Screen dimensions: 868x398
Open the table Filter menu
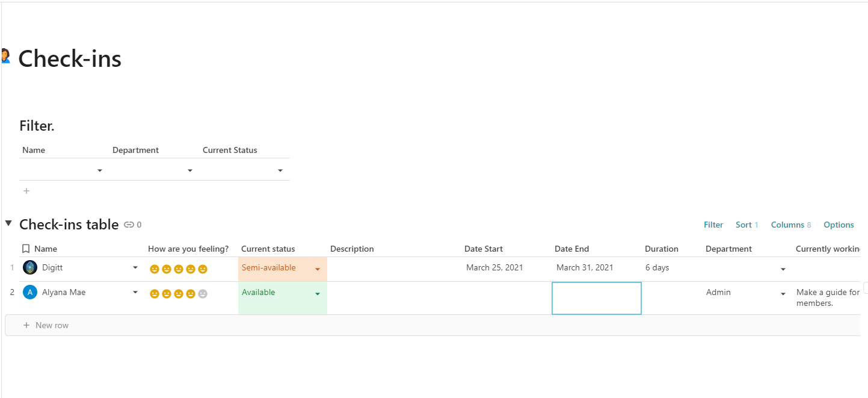pyautogui.click(x=713, y=225)
